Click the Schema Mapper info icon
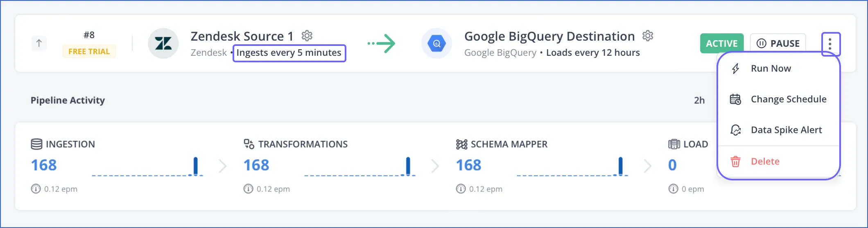 [461, 189]
